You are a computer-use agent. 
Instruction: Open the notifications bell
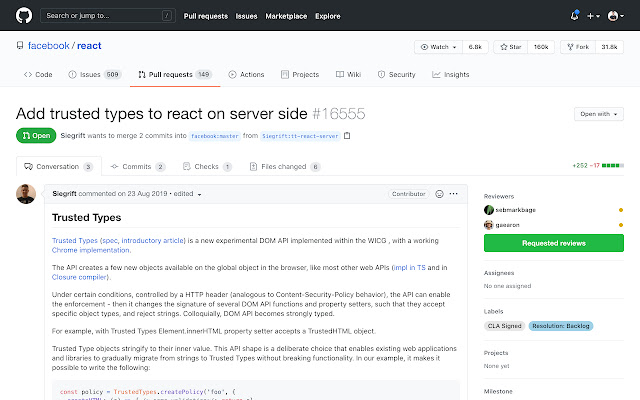574,16
